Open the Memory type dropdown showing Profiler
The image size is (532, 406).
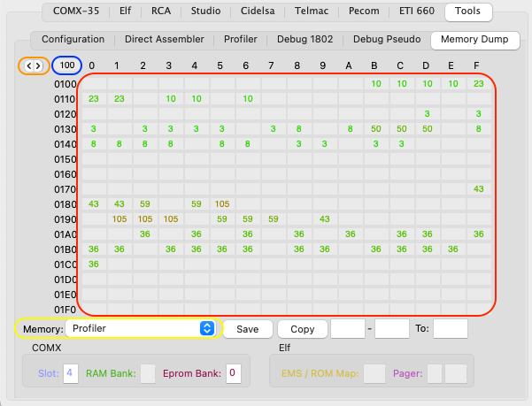tap(140, 328)
